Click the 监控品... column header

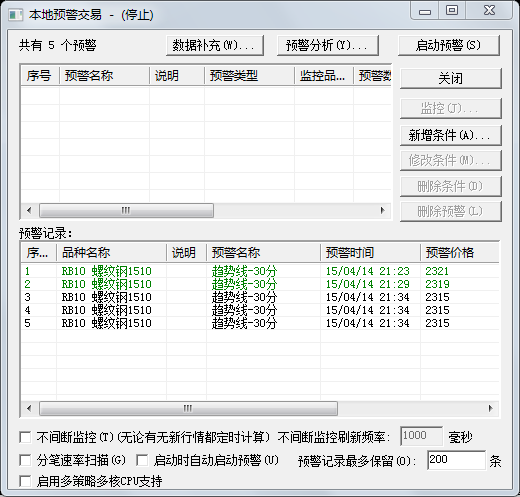click(324, 76)
